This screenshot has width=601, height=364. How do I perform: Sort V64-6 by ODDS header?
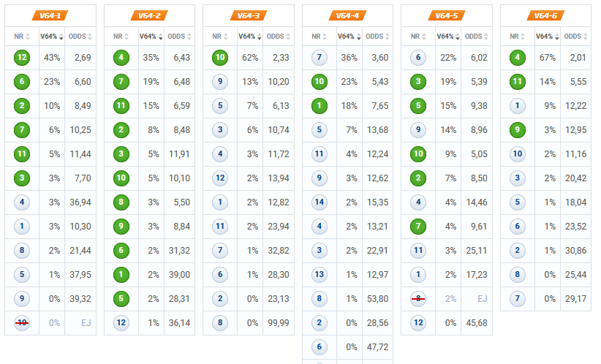(x=575, y=37)
